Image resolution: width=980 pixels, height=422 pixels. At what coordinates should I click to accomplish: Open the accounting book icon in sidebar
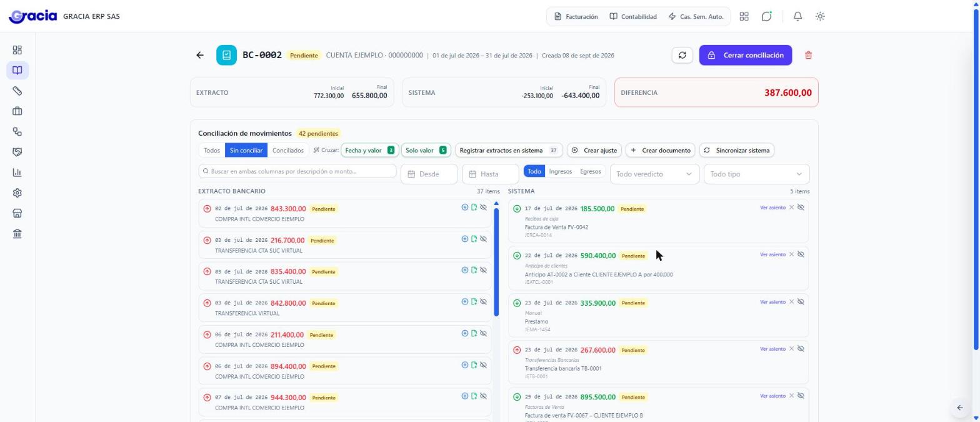click(17, 71)
